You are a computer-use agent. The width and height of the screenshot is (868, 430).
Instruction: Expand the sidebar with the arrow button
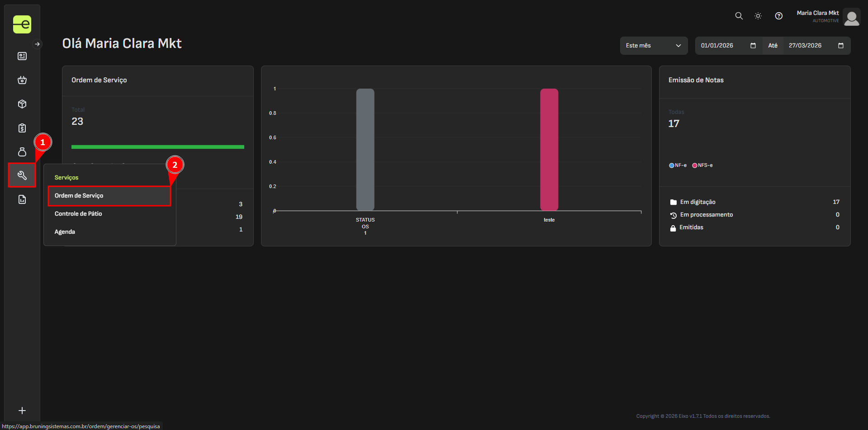(38, 44)
